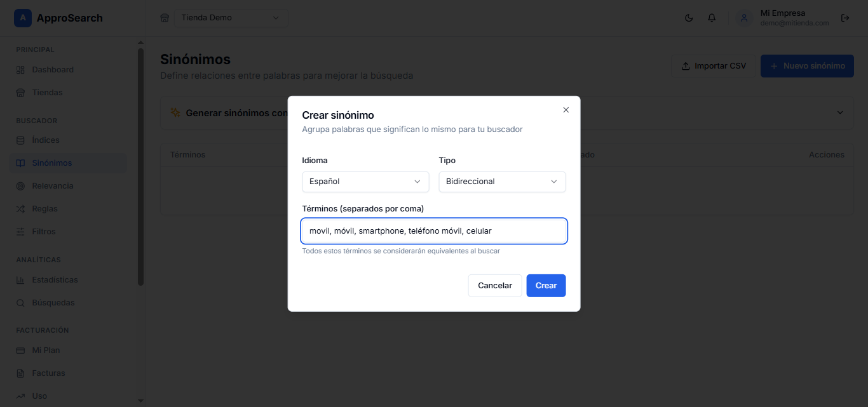Open Facturas in sidebar
The width and height of the screenshot is (868, 407).
68,373
